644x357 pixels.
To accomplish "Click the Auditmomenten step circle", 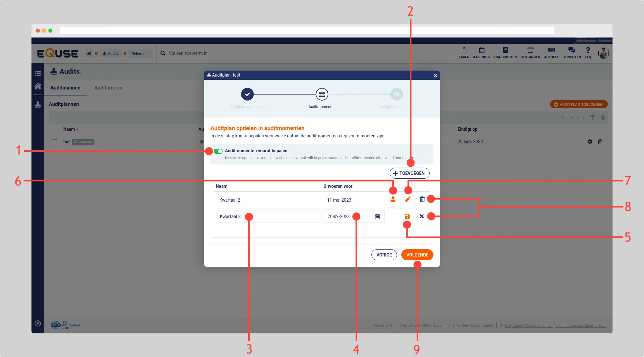I will (x=322, y=94).
